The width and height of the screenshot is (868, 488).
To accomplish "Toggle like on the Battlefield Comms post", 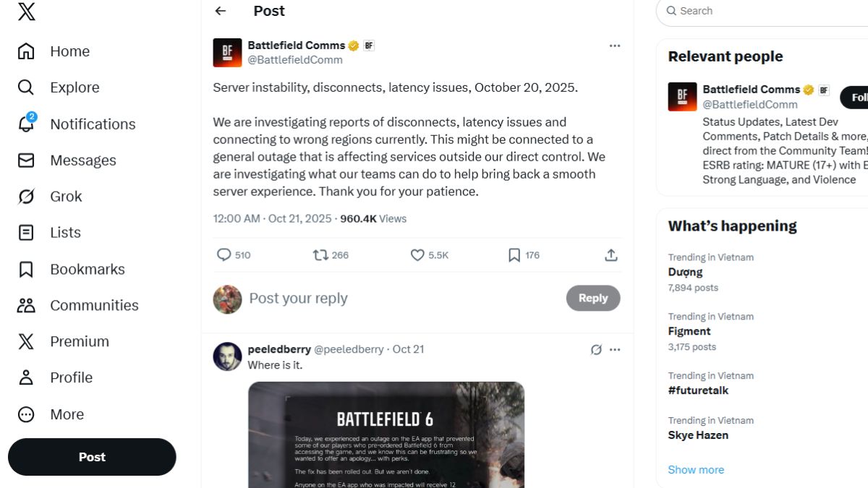I will tap(417, 255).
